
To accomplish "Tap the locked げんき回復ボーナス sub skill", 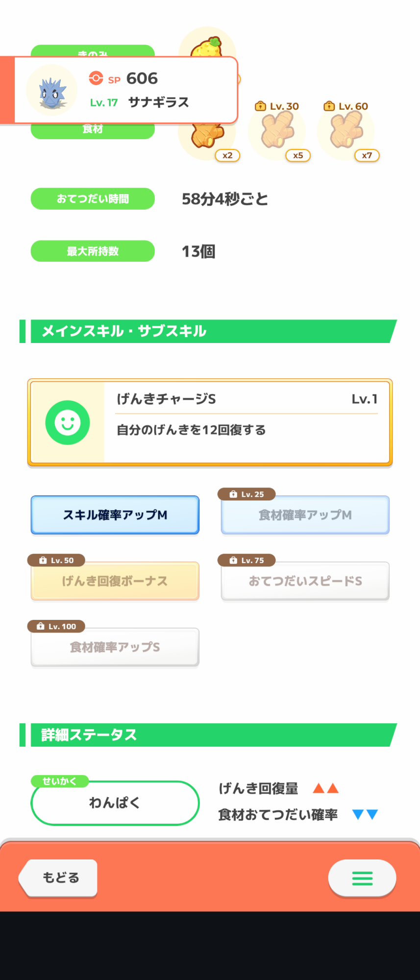I will point(115,581).
